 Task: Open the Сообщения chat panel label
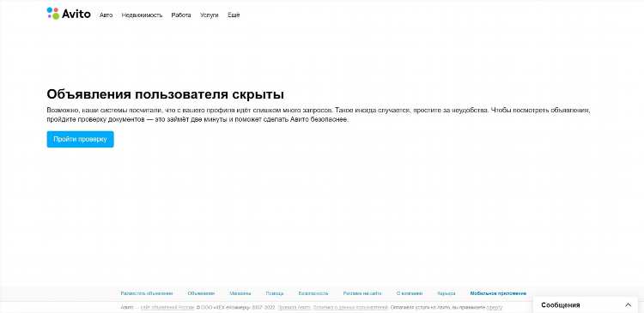click(x=560, y=305)
